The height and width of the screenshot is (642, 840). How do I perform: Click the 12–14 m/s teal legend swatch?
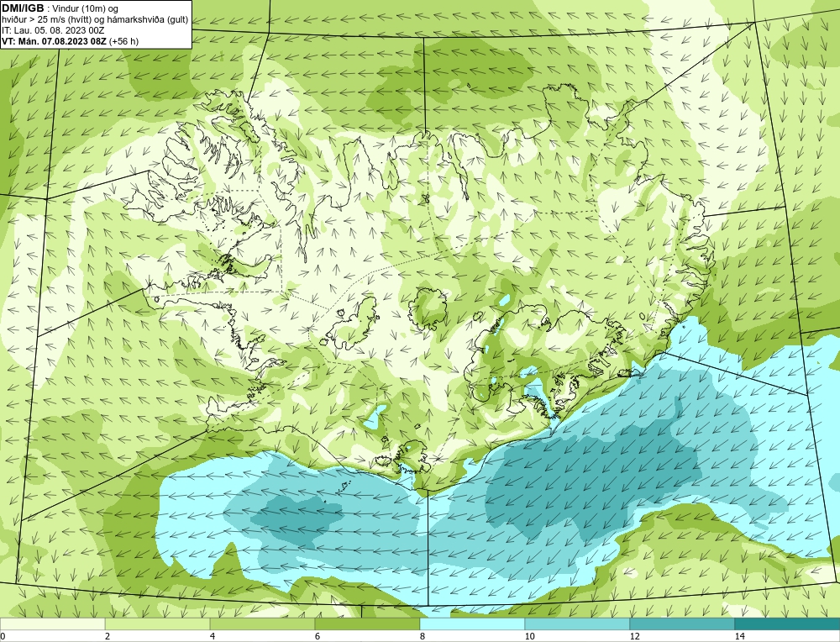682,624
